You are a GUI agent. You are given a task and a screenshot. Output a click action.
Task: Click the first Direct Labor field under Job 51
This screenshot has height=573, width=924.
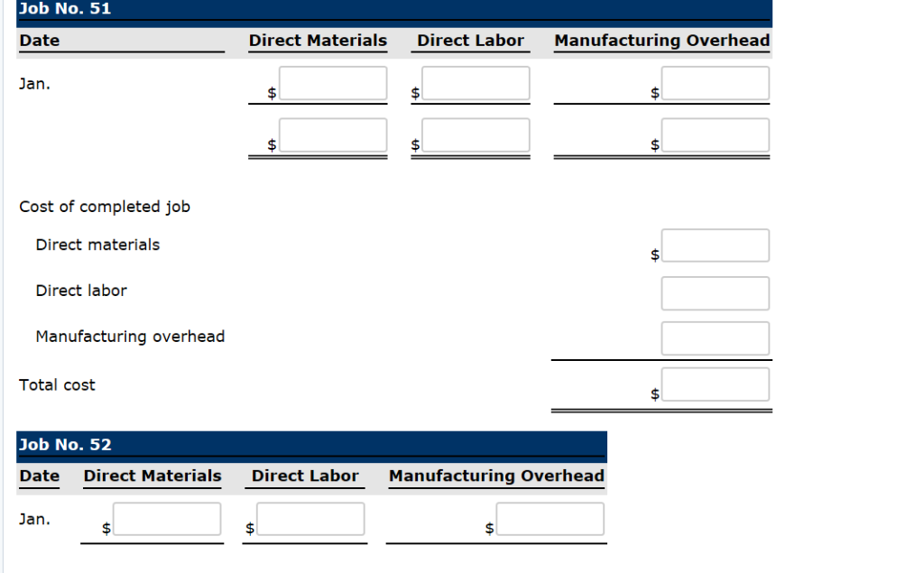474,82
